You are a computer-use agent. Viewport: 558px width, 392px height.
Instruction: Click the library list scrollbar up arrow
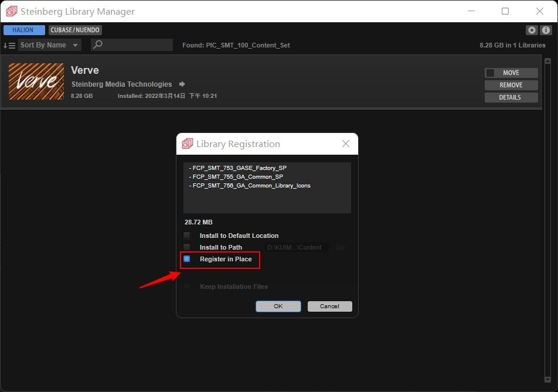[x=547, y=61]
